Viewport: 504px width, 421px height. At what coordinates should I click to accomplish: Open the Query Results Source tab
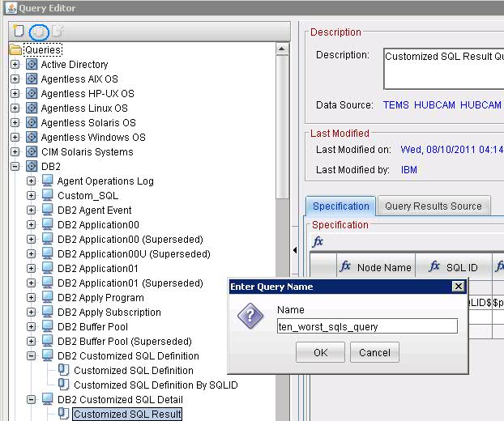tap(434, 206)
